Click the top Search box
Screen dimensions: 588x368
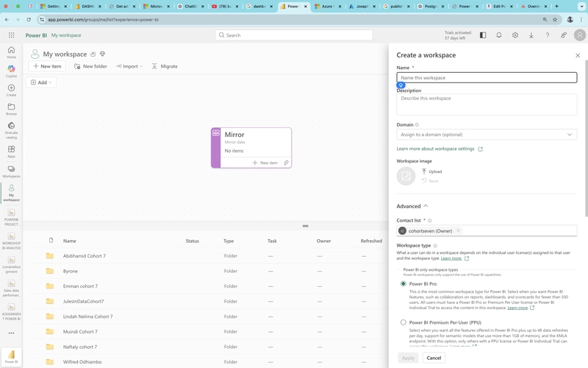coord(294,35)
